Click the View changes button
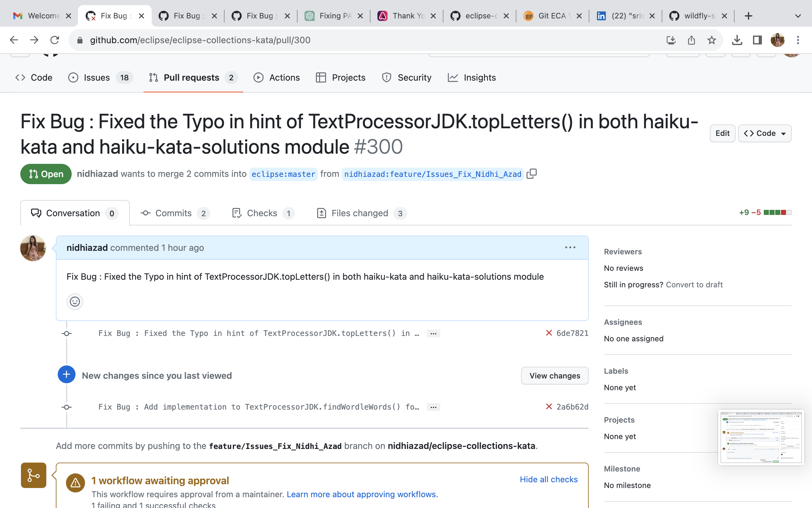 click(555, 376)
